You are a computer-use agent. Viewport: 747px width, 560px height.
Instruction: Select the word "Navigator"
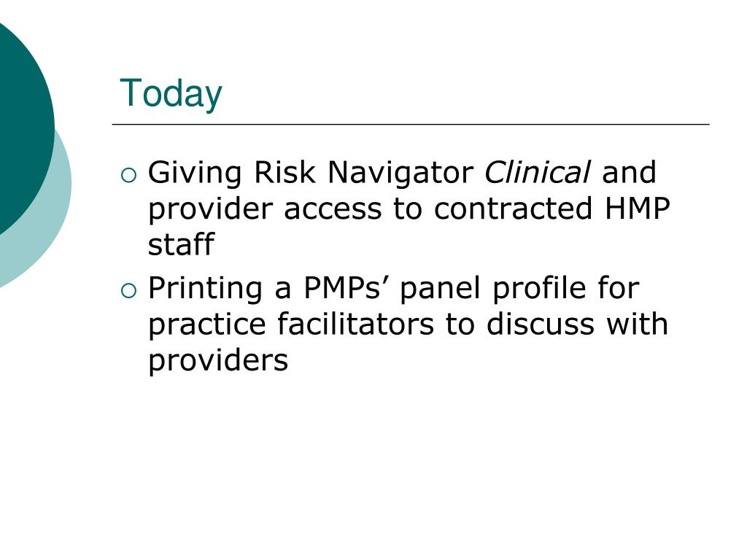400,174
